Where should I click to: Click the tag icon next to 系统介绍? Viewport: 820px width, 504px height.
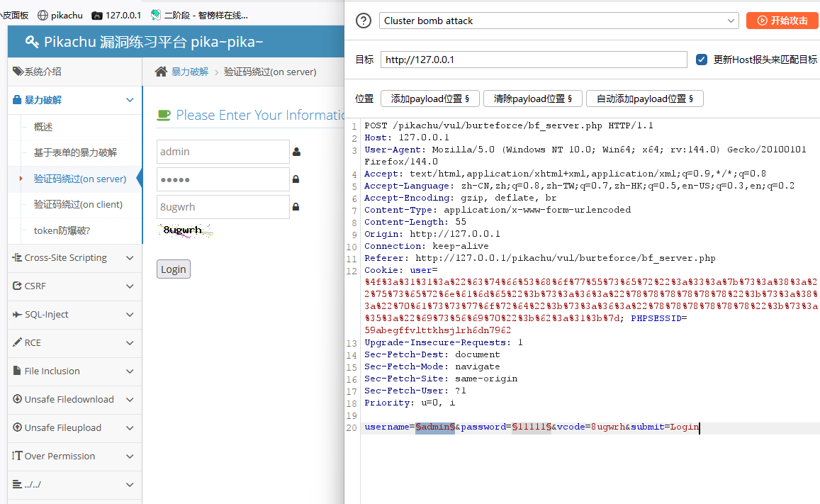click(18, 72)
